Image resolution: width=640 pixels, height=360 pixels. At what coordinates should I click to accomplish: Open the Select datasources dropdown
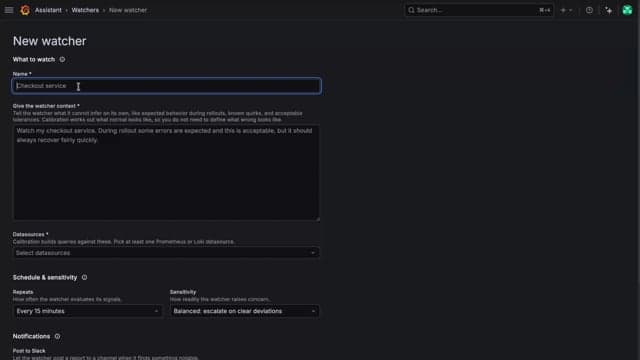pyautogui.click(x=166, y=253)
